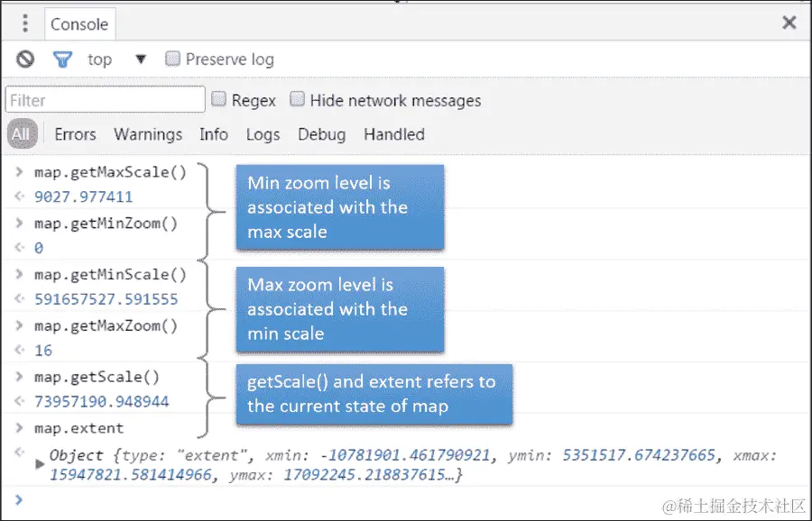
Task: Click the map.getScale() command line
Action: click(x=97, y=377)
